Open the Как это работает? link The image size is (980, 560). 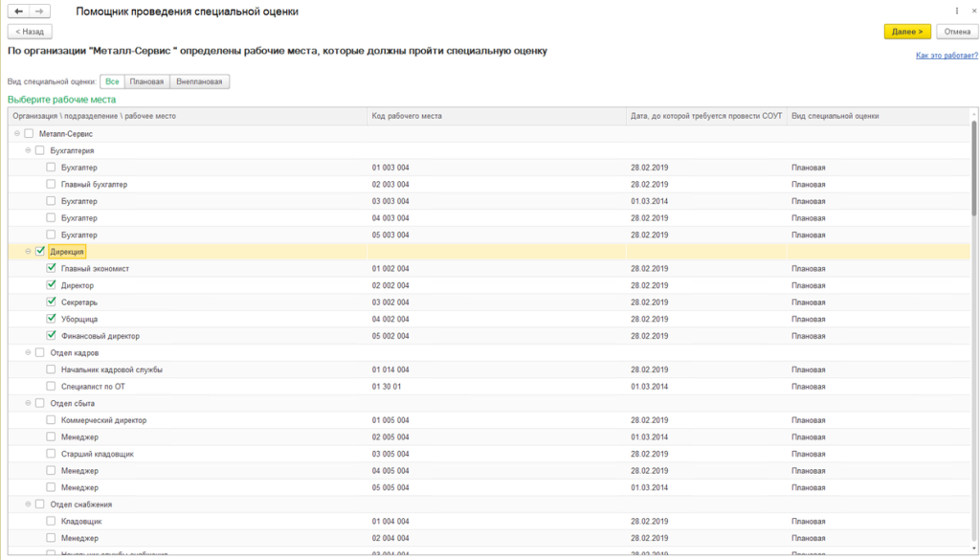(x=947, y=56)
